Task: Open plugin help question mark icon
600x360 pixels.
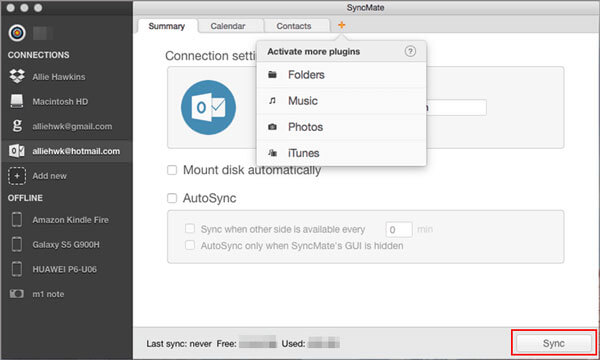Action: (x=410, y=51)
